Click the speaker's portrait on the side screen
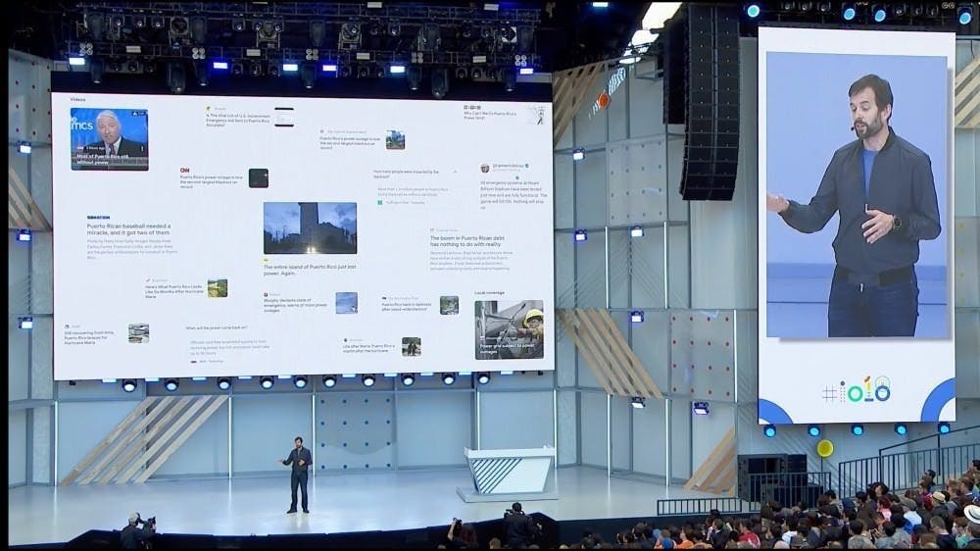This screenshot has width=980, height=551. click(x=857, y=194)
